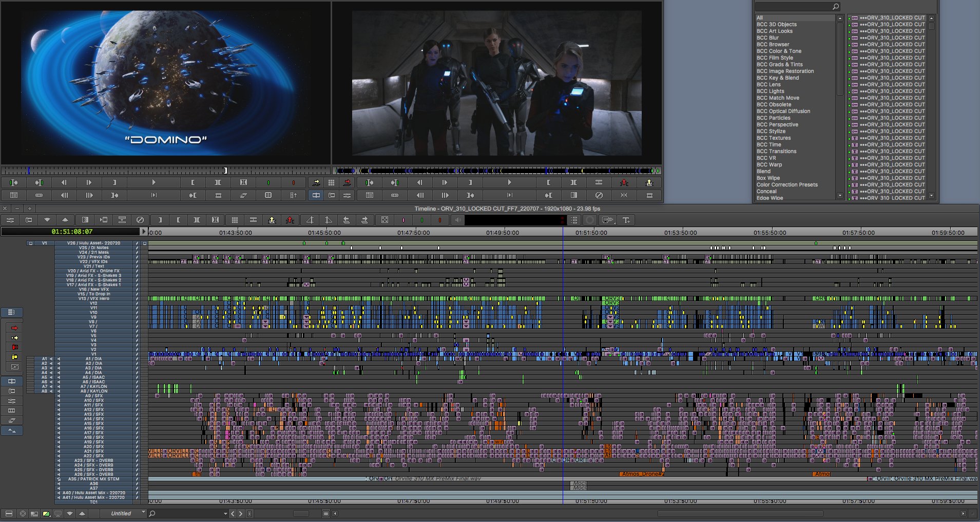Click the grid icon in timeline toolbar

(x=235, y=220)
